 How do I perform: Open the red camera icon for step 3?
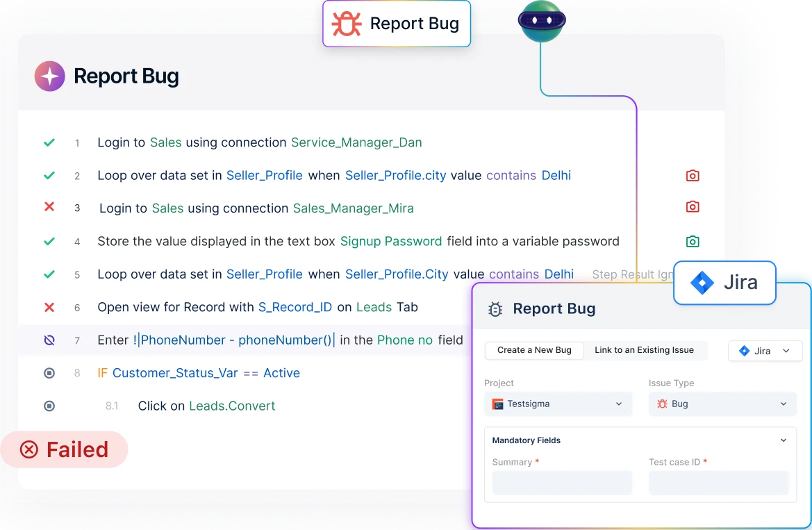coord(693,207)
